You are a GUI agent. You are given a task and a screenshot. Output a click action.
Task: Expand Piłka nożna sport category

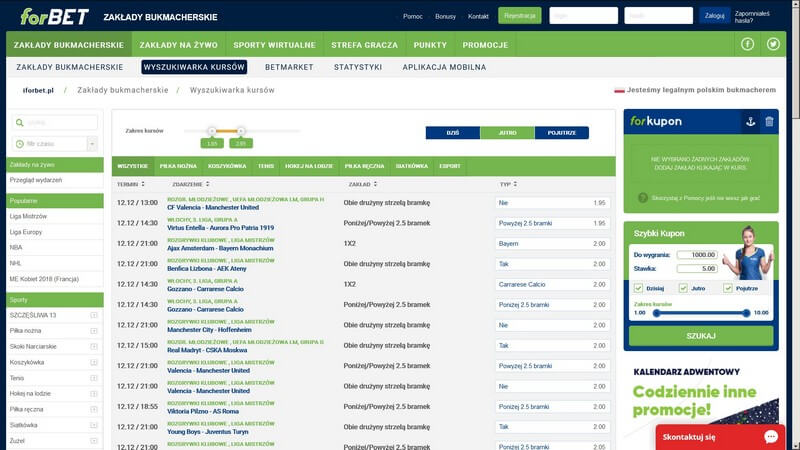click(94, 331)
